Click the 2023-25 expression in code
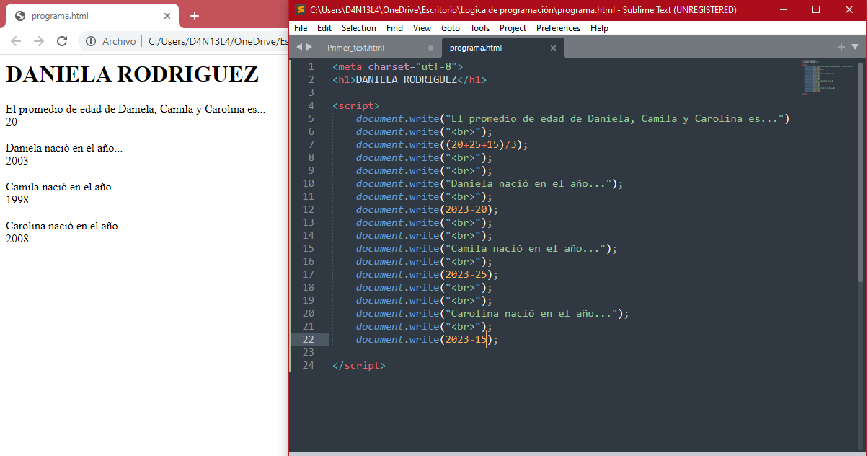This screenshot has height=456, width=868. (x=467, y=274)
